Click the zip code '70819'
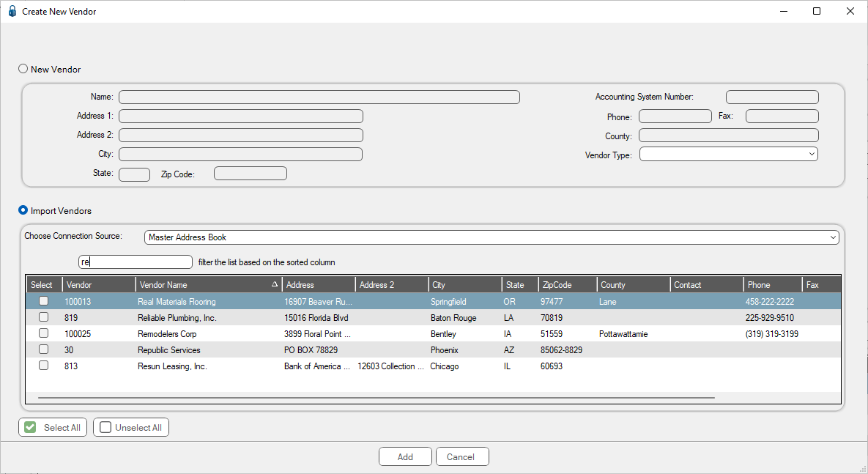Image resolution: width=868 pixels, height=474 pixels. (x=552, y=318)
